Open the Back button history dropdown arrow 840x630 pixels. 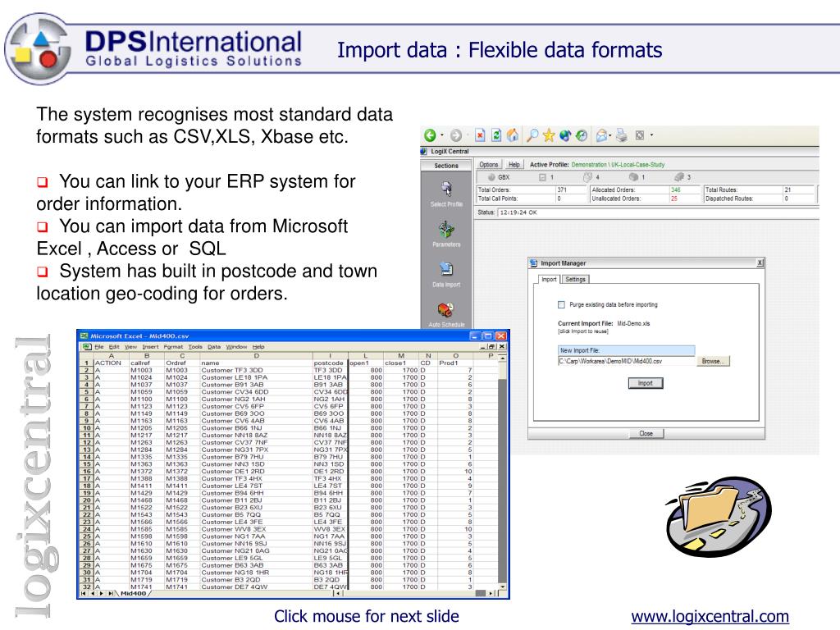point(442,135)
